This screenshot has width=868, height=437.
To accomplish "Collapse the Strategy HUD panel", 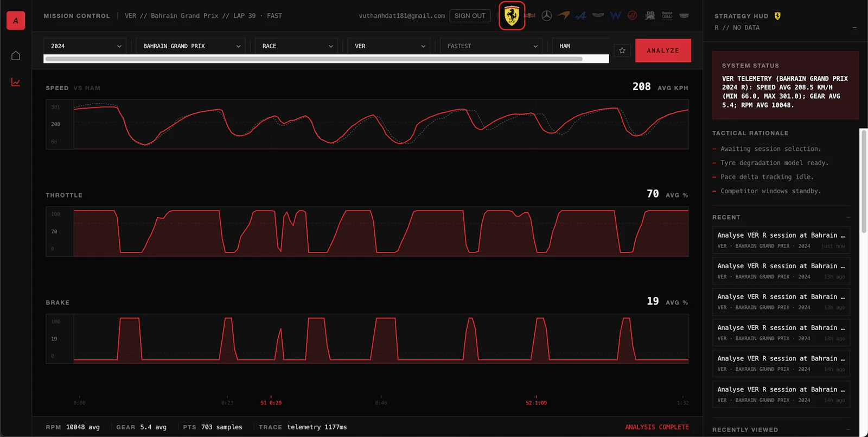I will click(854, 28).
